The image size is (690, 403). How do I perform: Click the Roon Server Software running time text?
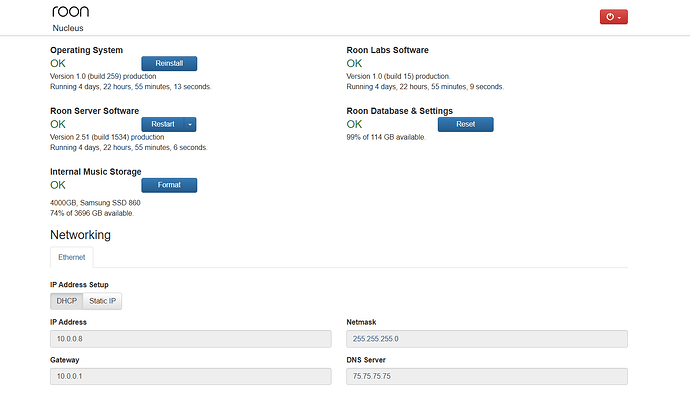128,147
